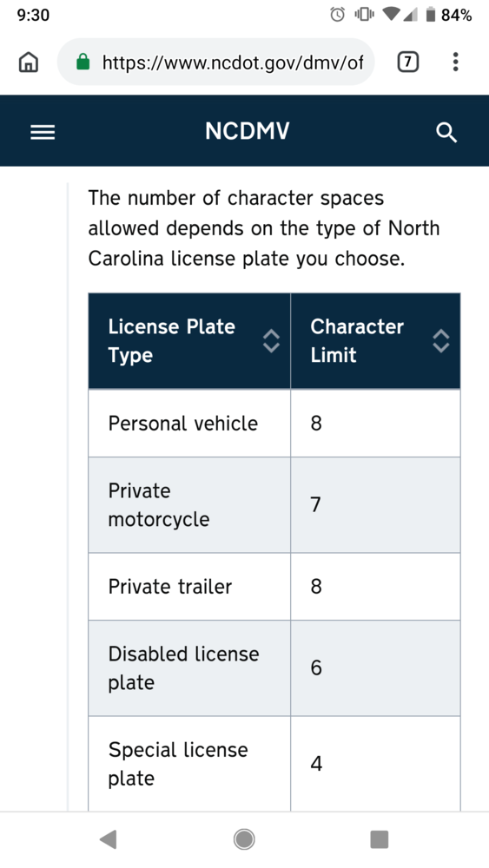Tap the ncdot.gov URL address bar
The width and height of the screenshot is (489, 868).
click(233, 62)
